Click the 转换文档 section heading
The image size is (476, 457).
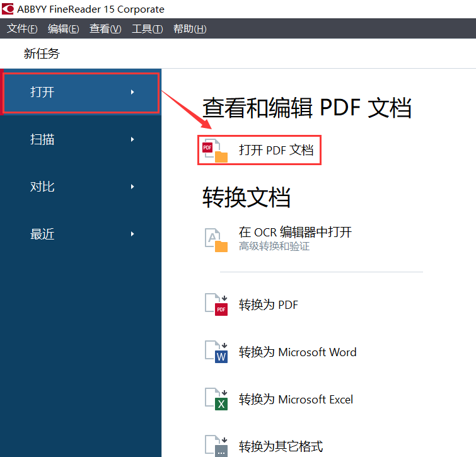pos(247,197)
